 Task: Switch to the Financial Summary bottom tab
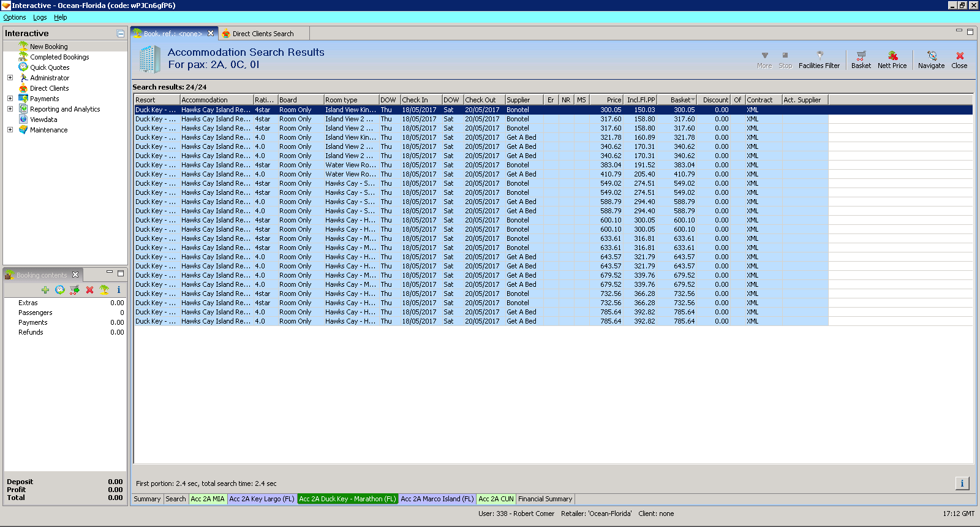(x=545, y=499)
